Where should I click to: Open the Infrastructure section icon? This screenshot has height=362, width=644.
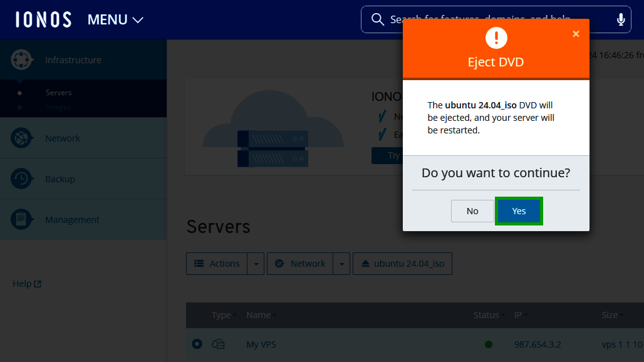(22, 60)
